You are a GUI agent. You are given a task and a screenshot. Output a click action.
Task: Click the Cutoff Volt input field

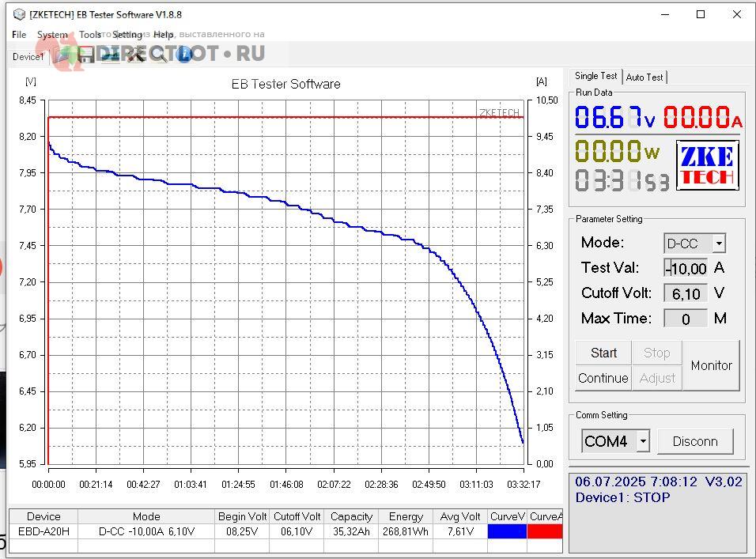point(685,294)
